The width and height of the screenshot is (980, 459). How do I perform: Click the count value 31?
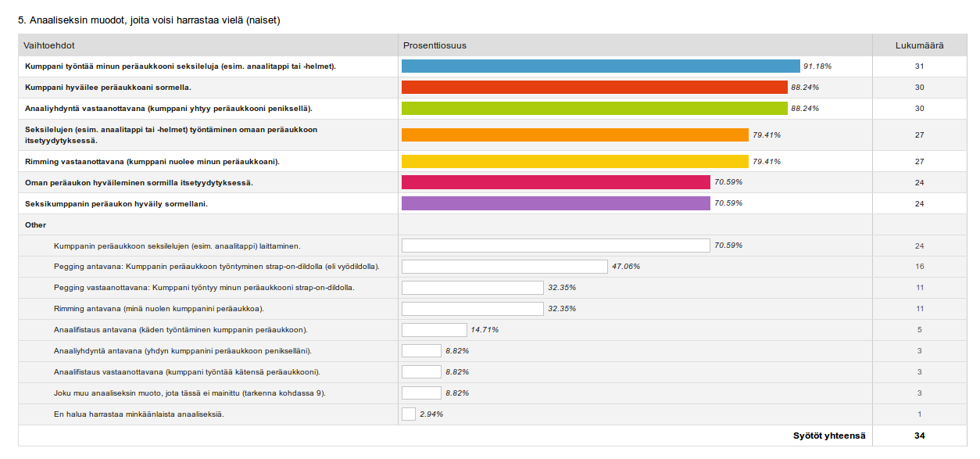click(919, 66)
